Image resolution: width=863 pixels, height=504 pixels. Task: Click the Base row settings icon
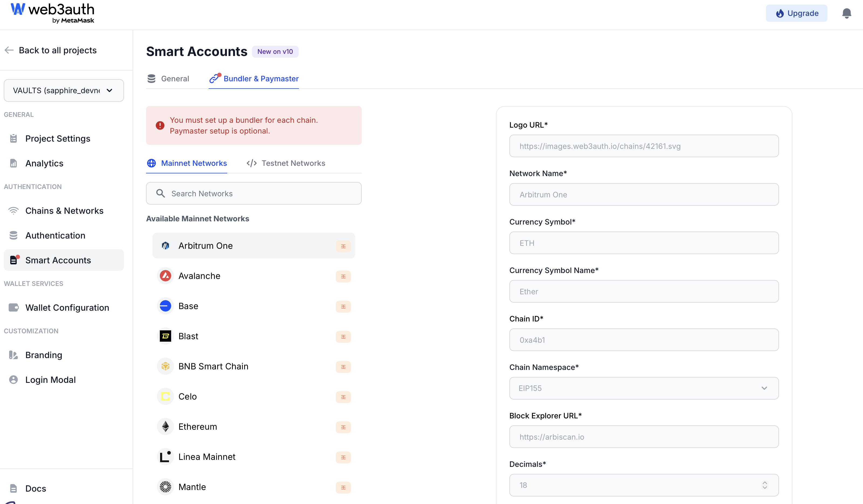point(343,306)
